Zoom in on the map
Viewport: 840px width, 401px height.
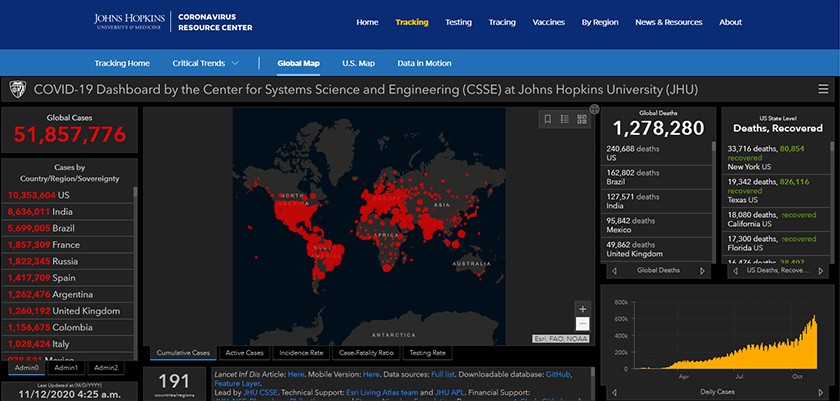click(583, 309)
